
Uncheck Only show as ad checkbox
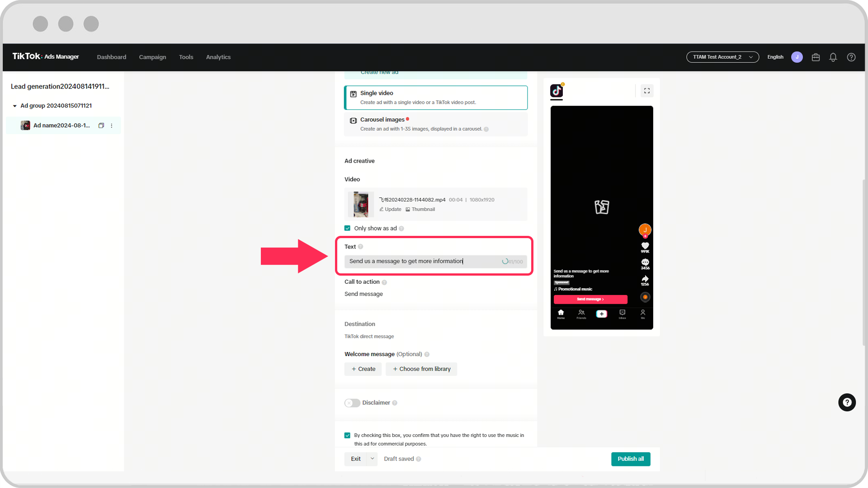(x=347, y=228)
